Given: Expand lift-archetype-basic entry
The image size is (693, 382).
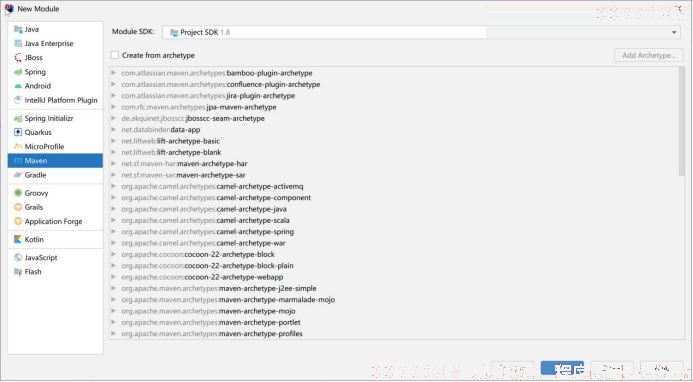Looking at the screenshot, I should (114, 141).
